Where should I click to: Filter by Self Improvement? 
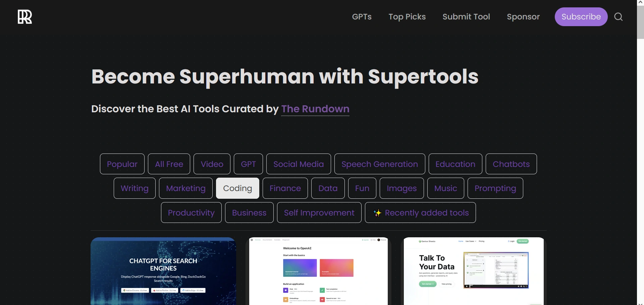(319, 212)
